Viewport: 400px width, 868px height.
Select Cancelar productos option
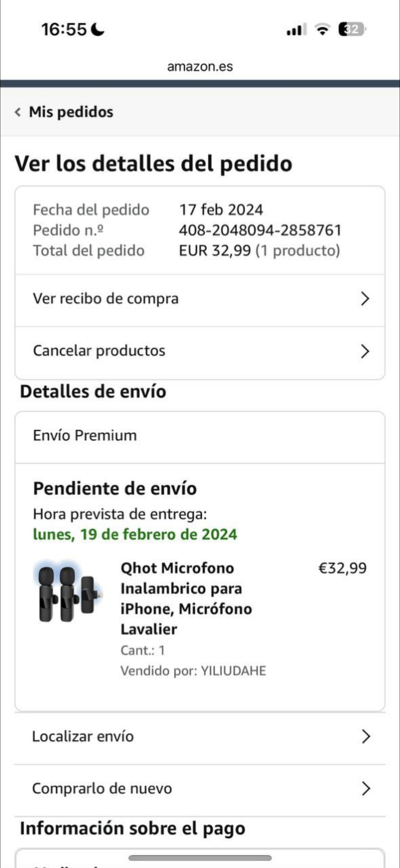pos(99,351)
